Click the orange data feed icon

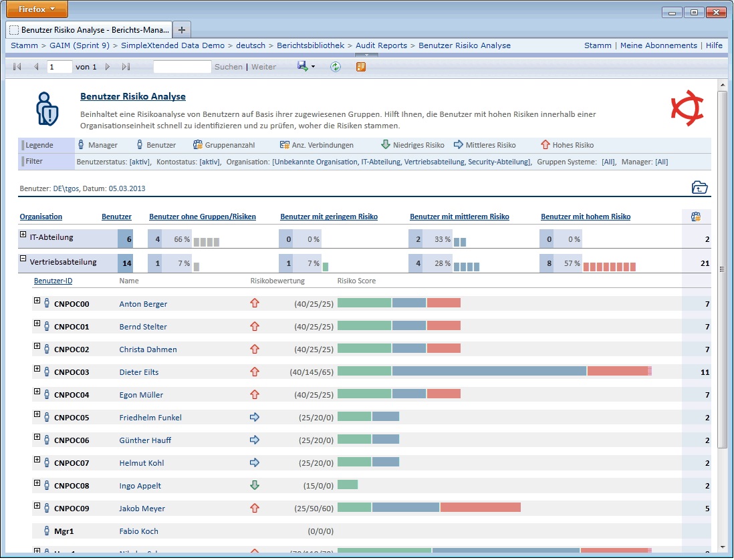coord(360,67)
